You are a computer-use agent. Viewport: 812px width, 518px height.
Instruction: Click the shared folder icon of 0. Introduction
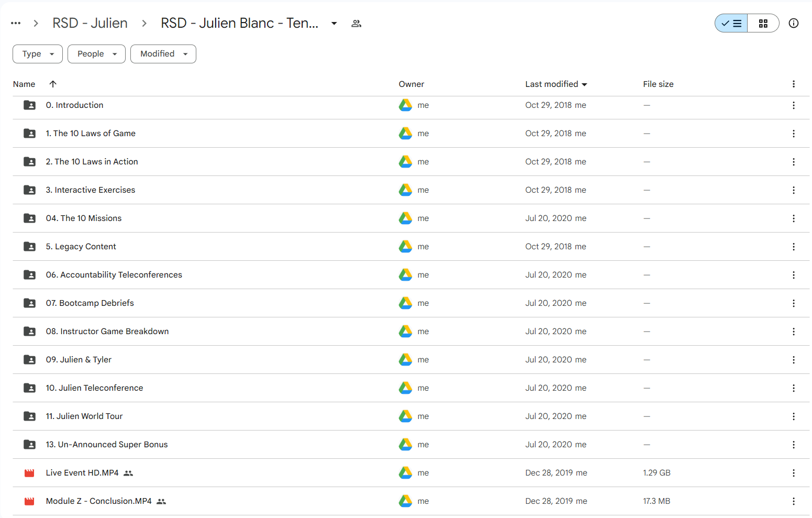[x=30, y=105]
